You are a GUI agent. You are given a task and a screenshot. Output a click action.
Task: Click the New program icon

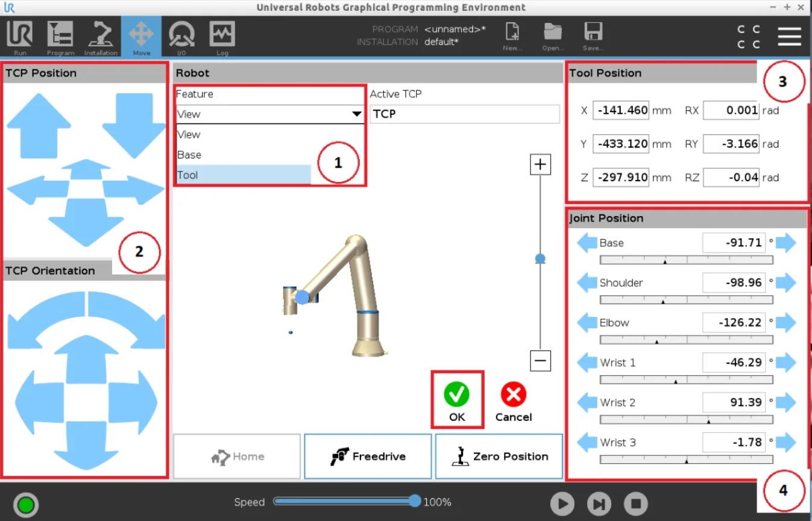tap(512, 37)
